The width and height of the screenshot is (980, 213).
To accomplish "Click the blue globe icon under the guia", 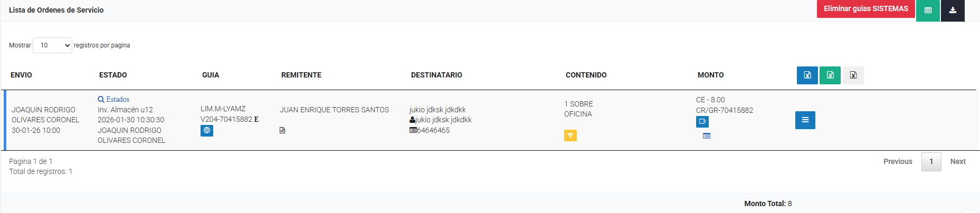I will point(207,130).
